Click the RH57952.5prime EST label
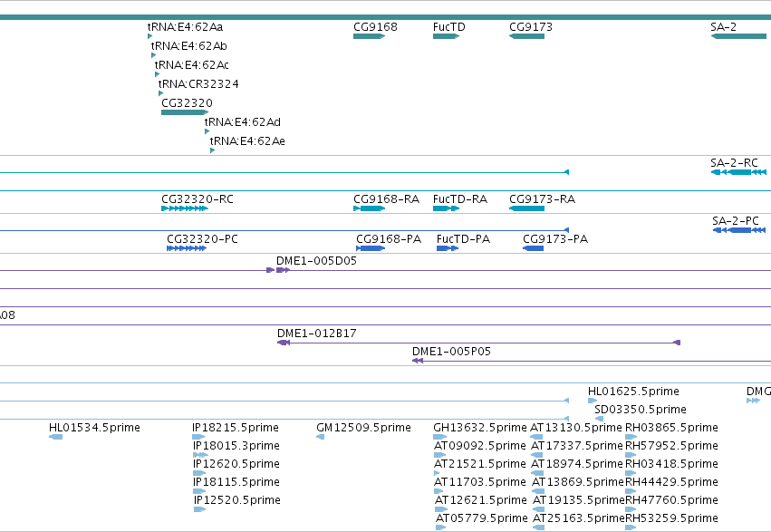Image resolution: width=771 pixels, height=532 pixels. (x=671, y=447)
